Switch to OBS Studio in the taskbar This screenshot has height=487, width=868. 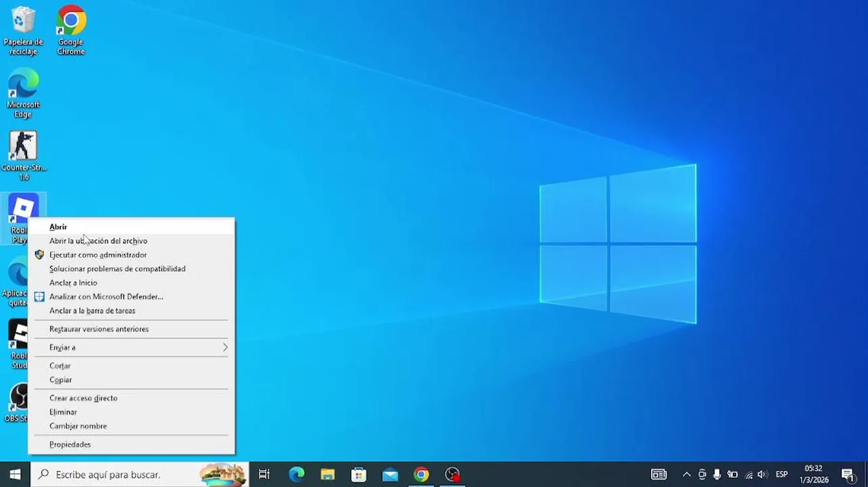[452, 474]
